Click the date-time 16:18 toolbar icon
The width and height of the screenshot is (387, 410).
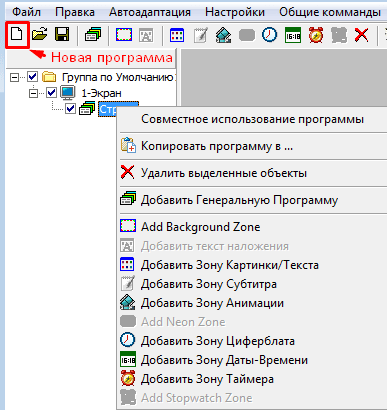click(293, 35)
